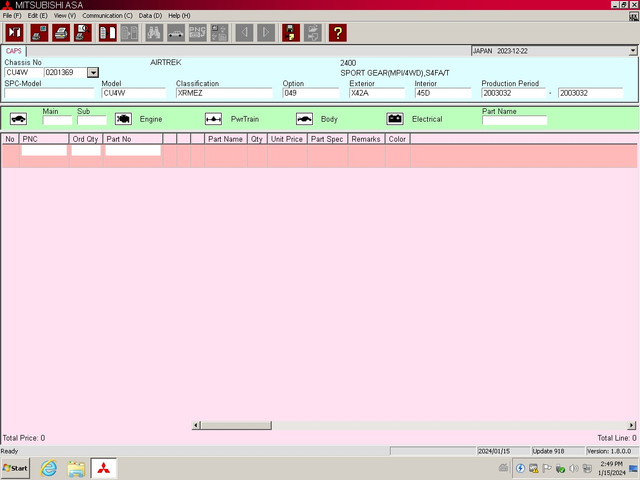The height and width of the screenshot is (480, 640).
Task: Click the Part No column header
Action: (x=133, y=139)
